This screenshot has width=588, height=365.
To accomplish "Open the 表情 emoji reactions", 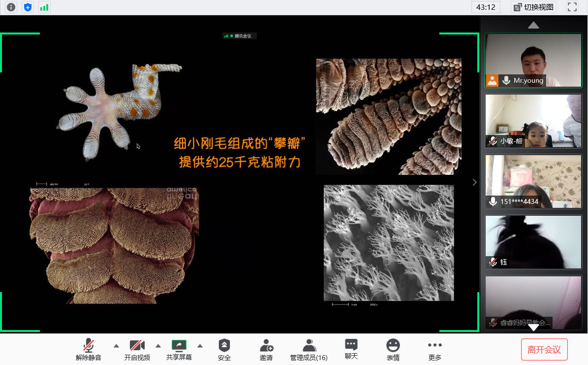I will (393, 350).
